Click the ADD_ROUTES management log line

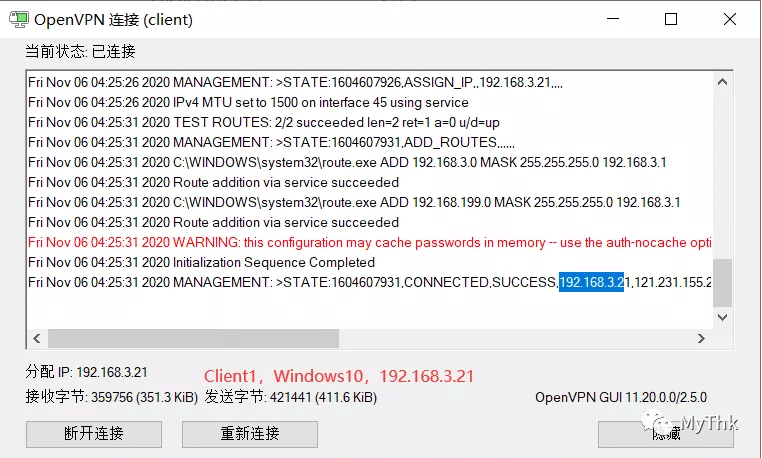click(271, 142)
